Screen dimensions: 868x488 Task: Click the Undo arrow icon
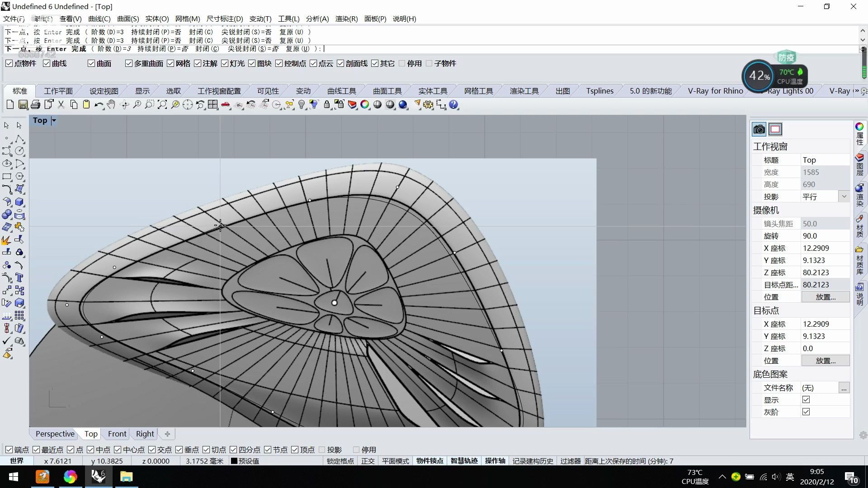[x=98, y=105]
